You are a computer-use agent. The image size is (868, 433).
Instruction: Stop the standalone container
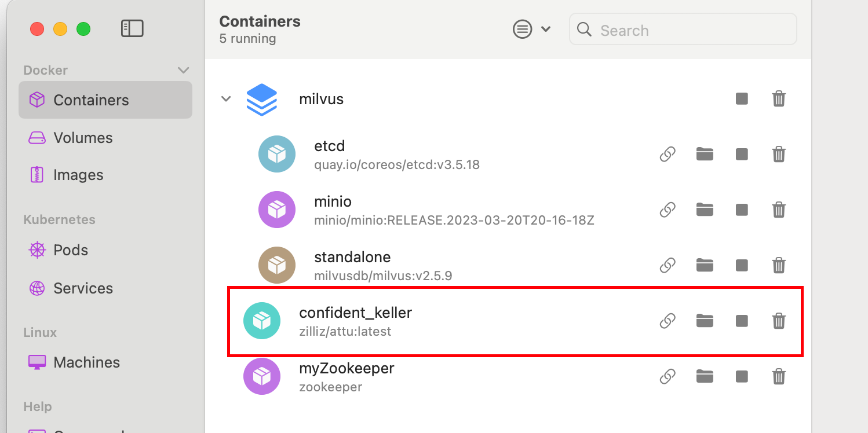point(742,266)
